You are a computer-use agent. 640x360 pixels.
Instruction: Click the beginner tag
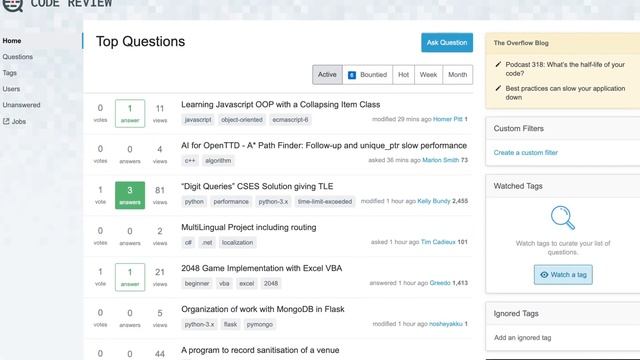(x=197, y=283)
